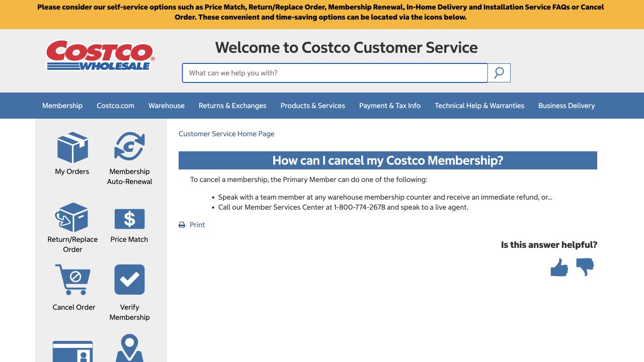Select the Cancel Order cart icon
The image size is (644, 362).
[73, 280]
